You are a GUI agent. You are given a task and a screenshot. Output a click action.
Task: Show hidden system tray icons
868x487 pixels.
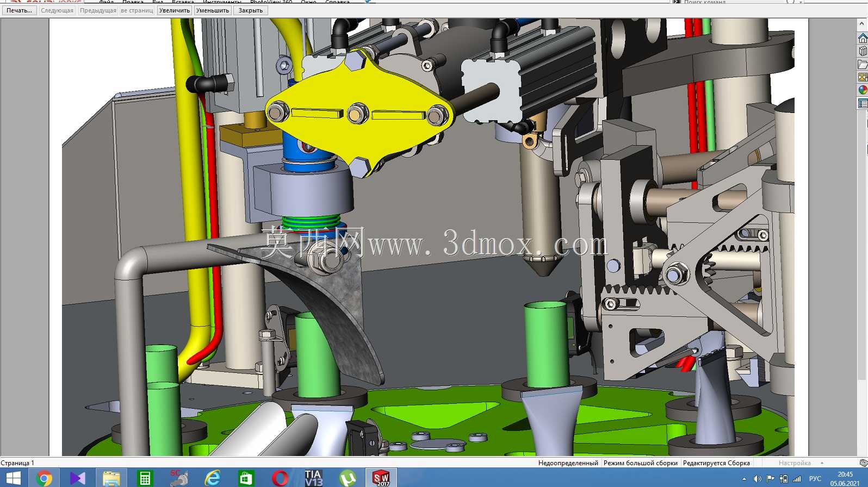point(744,479)
